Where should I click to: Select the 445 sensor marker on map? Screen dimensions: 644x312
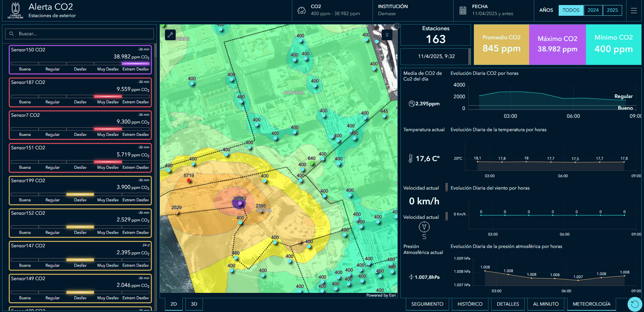pos(384,116)
